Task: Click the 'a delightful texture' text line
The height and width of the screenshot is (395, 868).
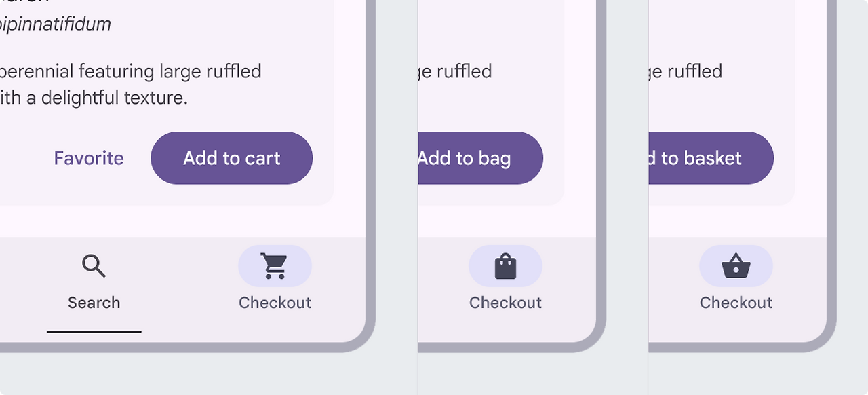Action: click(95, 98)
